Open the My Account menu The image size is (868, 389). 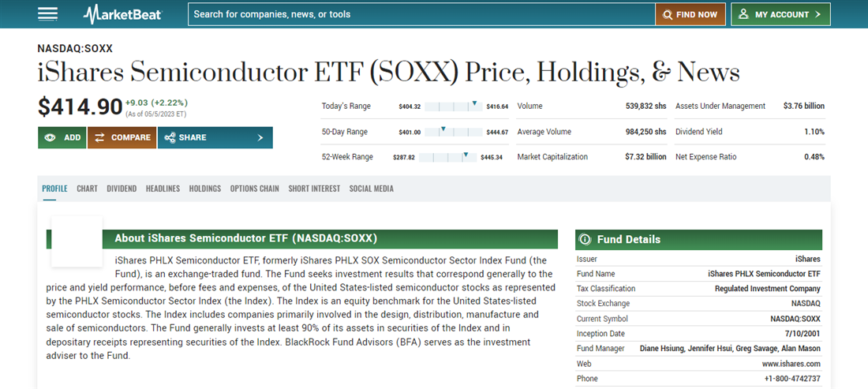pos(780,14)
